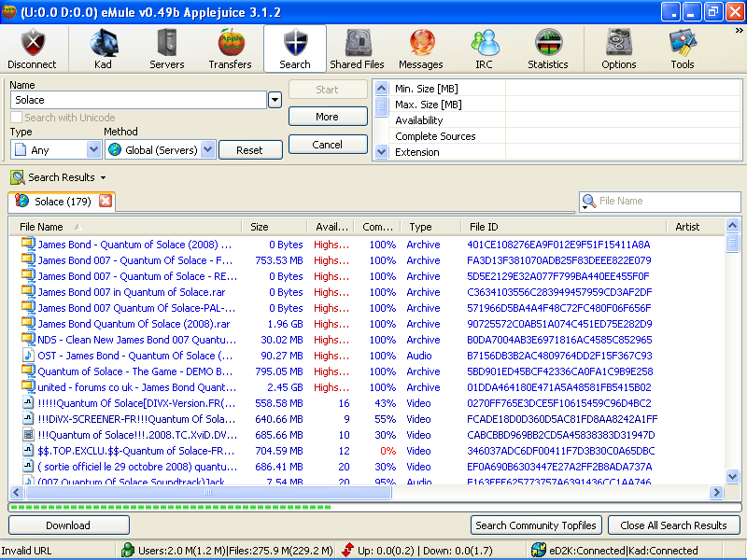Viewport: 747px width, 560px height.
Task: Click the results list vertical scrollbar thumb
Action: tap(732, 244)
